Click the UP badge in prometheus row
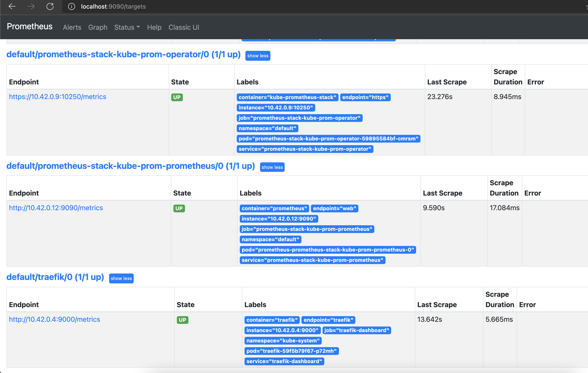This screenshot has height=373, width=588. pos(179,208)
